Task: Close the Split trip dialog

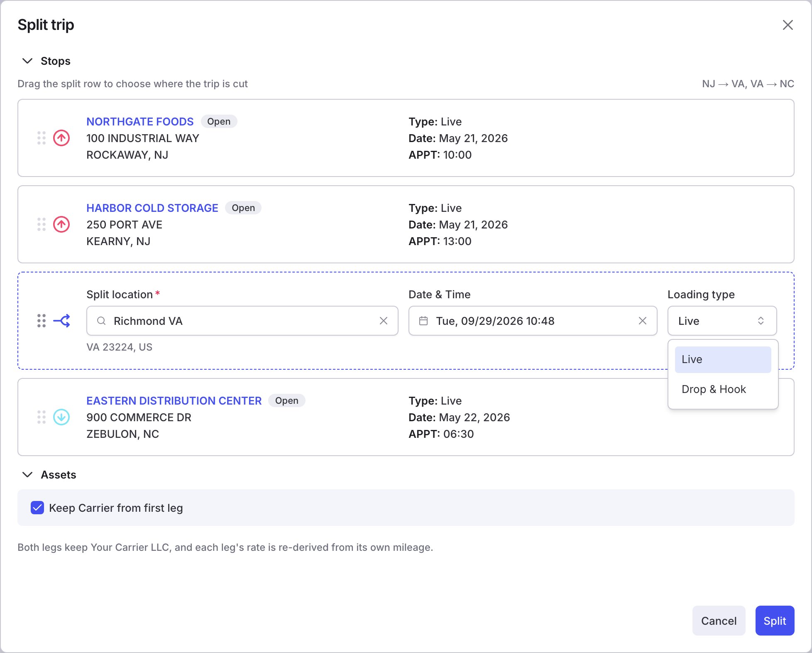Action: [x=788, y=25]
